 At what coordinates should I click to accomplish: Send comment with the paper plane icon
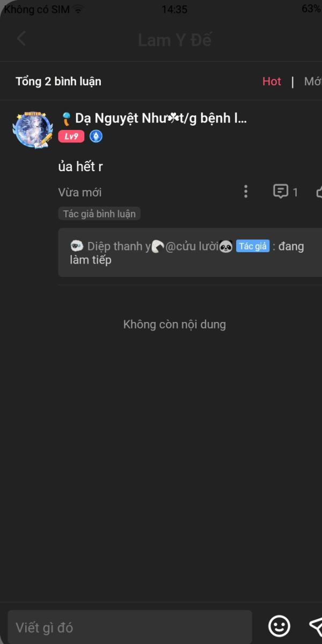(x=316, y=626)
